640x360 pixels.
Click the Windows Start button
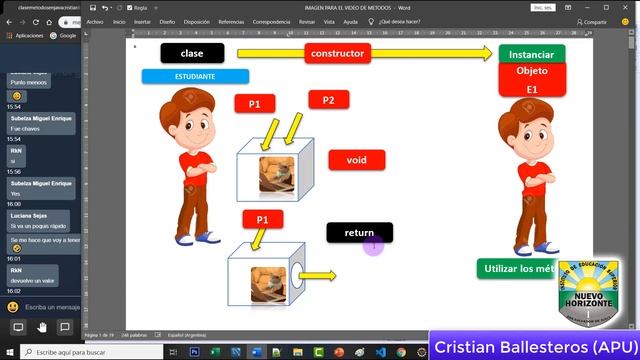pyautogui.click(x=10, y=352)
